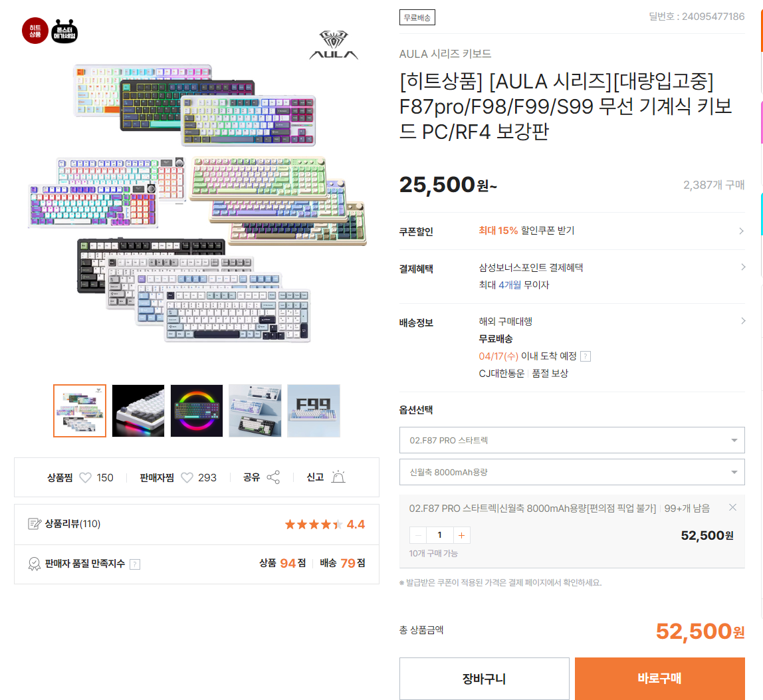Screen dimensions: 763x700
Task: Click the share icon next to 공유
Action: (273, 477)
